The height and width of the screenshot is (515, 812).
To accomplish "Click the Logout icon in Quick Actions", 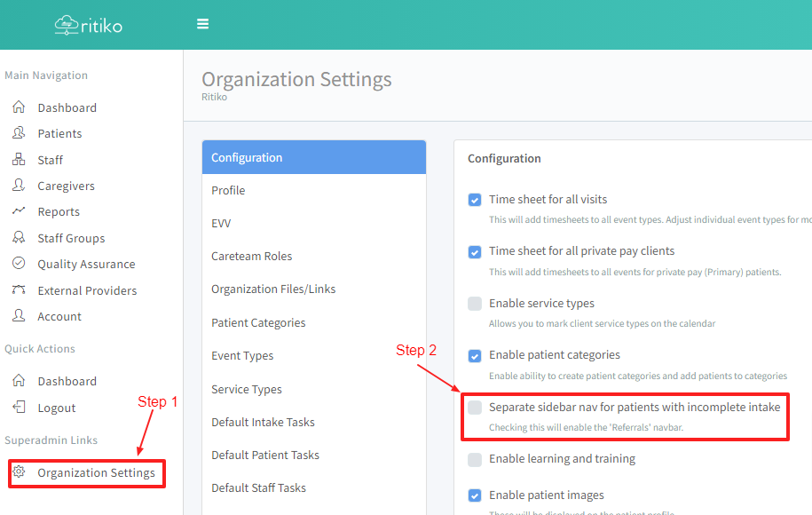I will 19,408.
